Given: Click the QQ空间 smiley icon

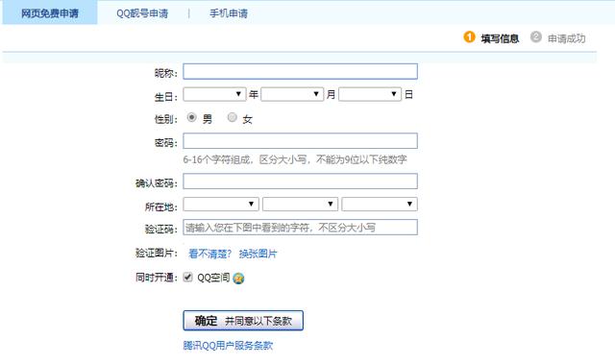Looking at the screenshot, I should coord(238,279).
